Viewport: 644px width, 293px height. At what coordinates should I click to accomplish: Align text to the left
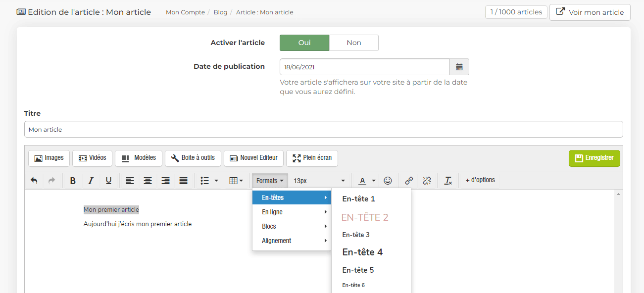click(130, 181)
